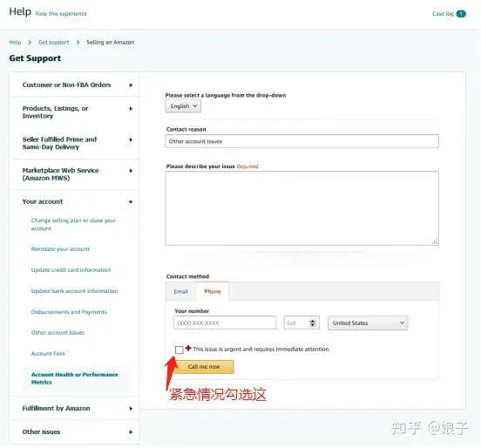Click the Case log count badge
This screenshot has width=481, height=448.
pos(461,14)
